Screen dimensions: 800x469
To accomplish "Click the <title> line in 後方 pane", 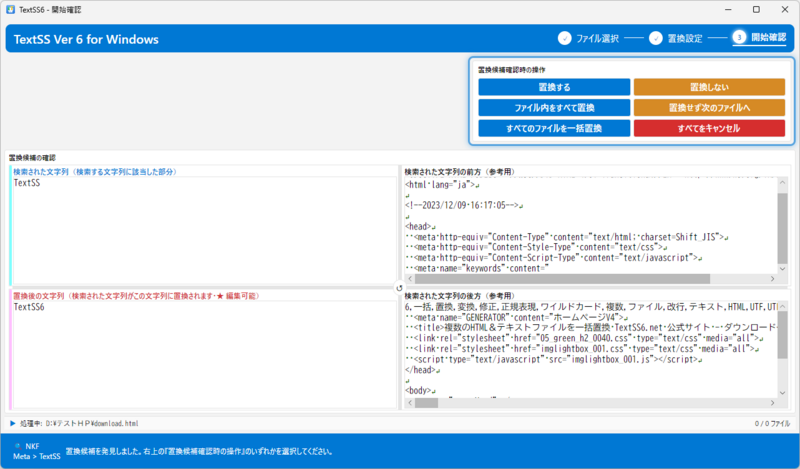I will tap(591, 328).
